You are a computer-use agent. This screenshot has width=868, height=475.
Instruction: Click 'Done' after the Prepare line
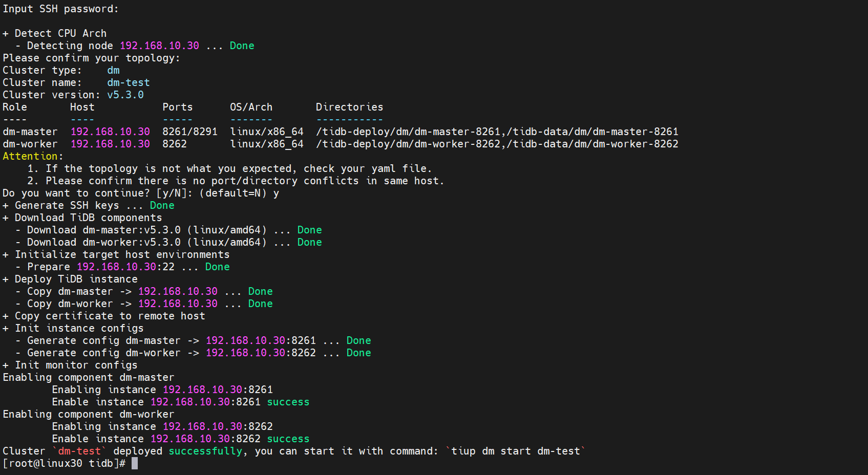click(217, 267)
